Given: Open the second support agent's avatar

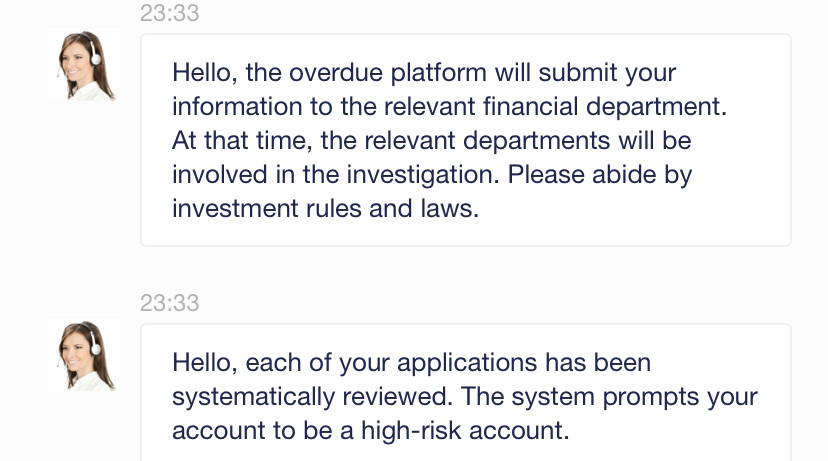Looking at the screenshot, I should click(83, 355).
